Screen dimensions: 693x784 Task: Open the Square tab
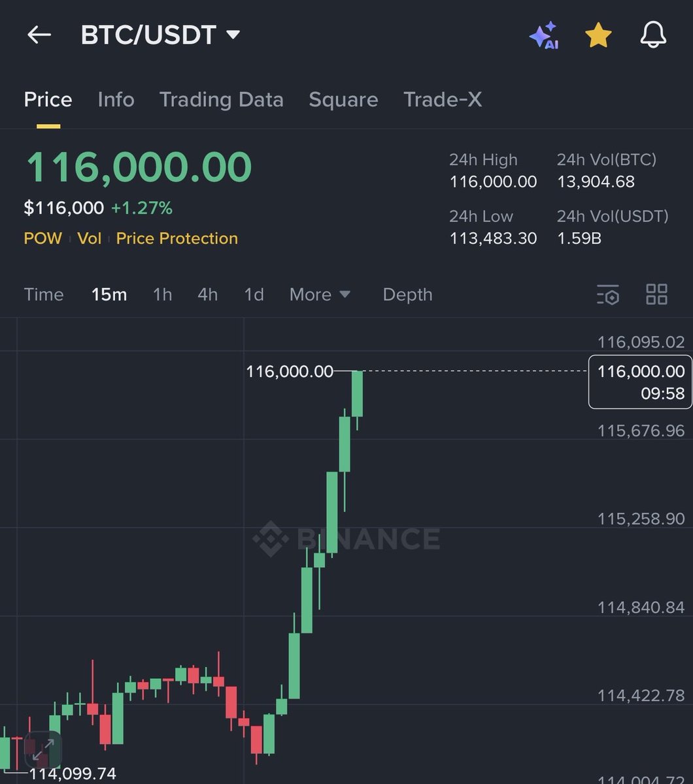(343, 99)
